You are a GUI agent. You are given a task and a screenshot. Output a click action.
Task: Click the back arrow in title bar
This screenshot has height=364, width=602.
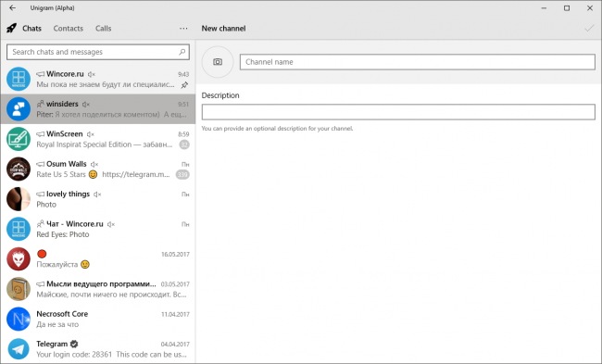[x=12, y=7]
